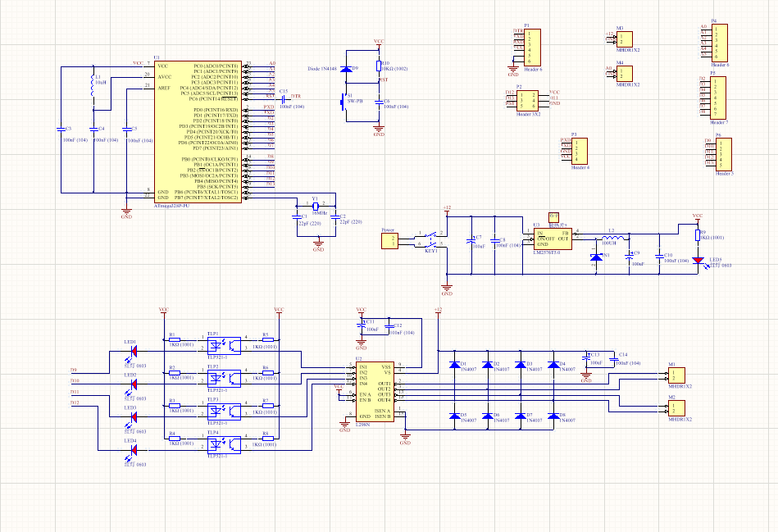
Task: Select motor connector M1
Action: click(677, 375)
